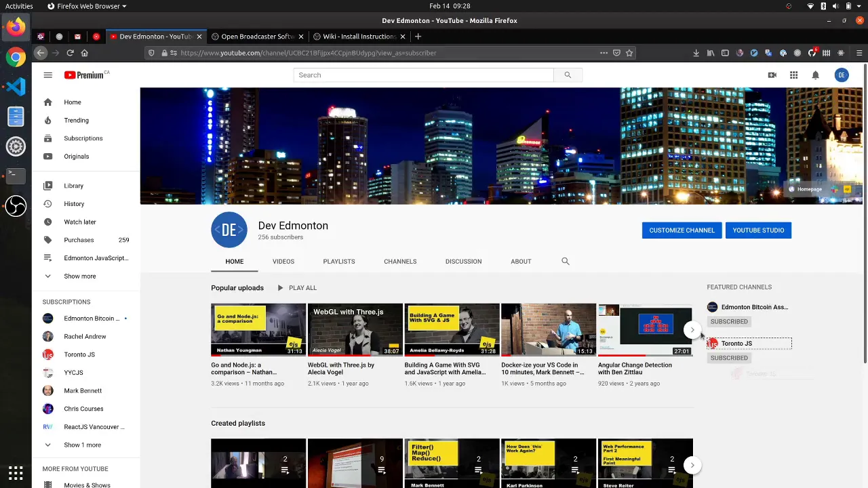Click SUBSCRIBED under Toronto JS featured channel
Viewport: 868px width, 488px height.
[729, 358]
